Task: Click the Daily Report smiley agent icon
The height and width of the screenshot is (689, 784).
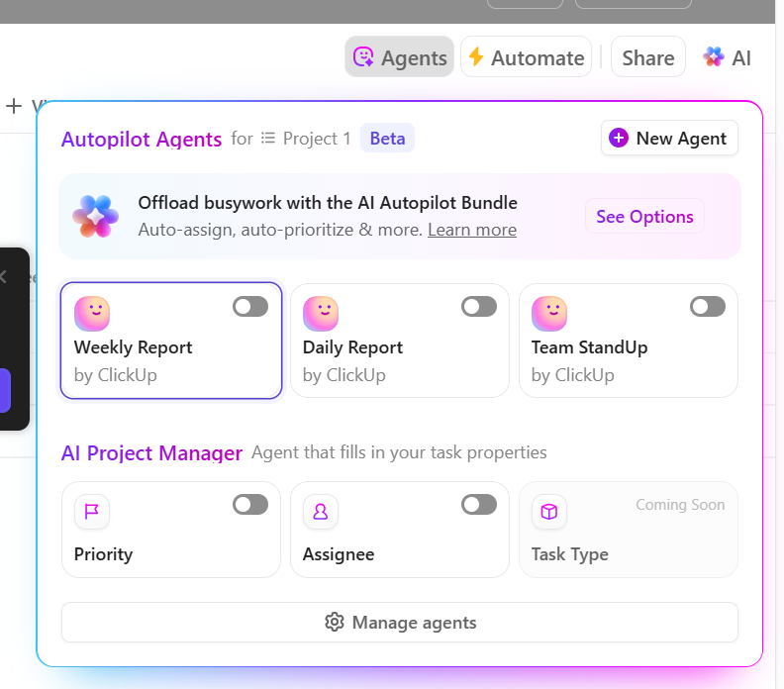Action: (x=321, y=314)
